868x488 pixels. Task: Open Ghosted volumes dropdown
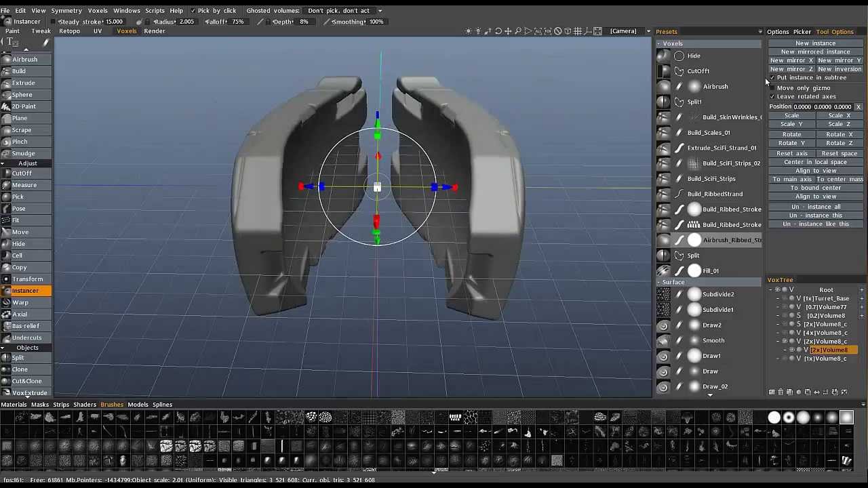(x=344, y=11)
